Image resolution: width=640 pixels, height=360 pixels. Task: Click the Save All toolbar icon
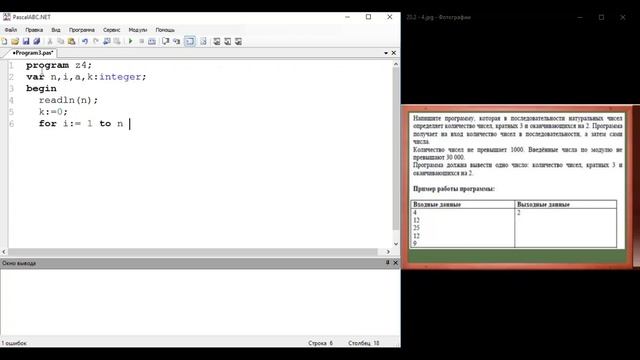click(x=36, y=41)
